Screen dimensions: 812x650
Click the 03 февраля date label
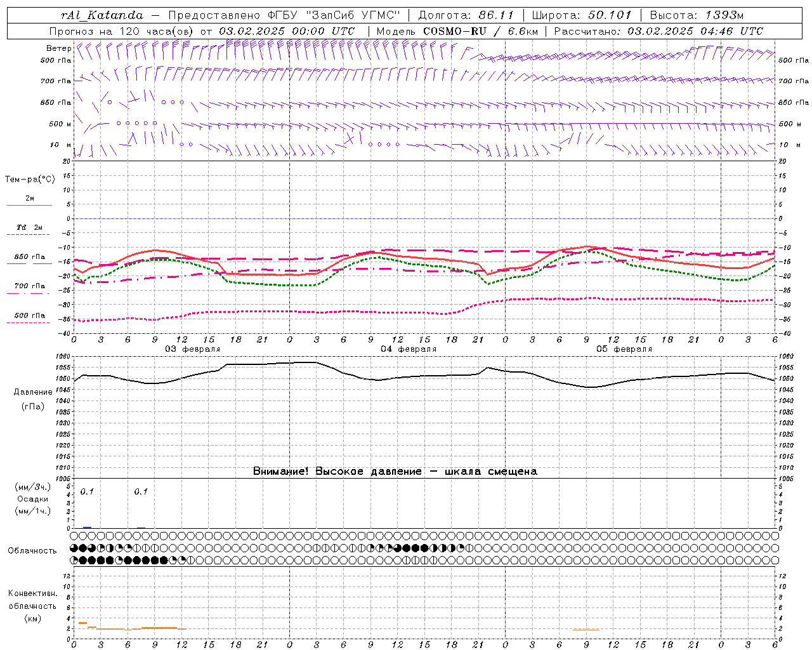193,349
